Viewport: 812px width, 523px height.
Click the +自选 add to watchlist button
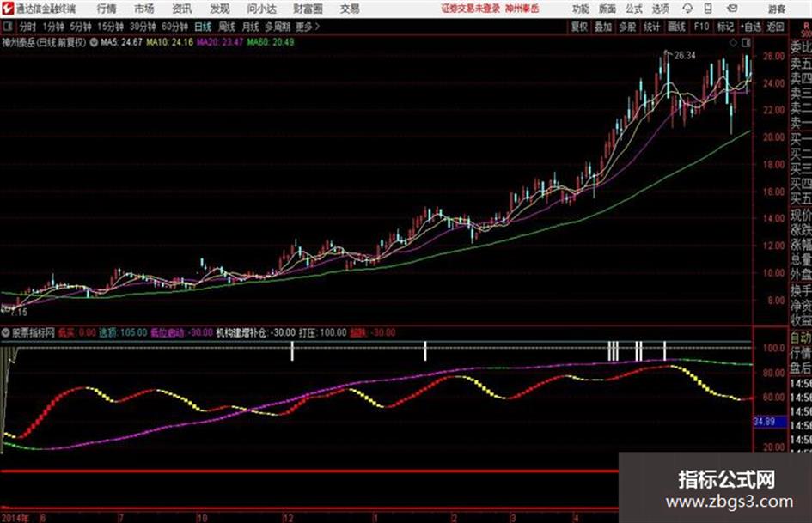750,27
